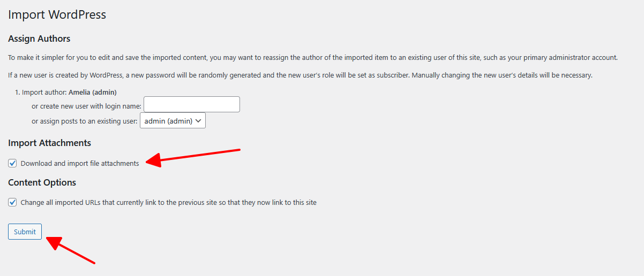Click the Import WordPress page heading
Viewport: 644px width, 276px height.
click(x=57, y=14)
